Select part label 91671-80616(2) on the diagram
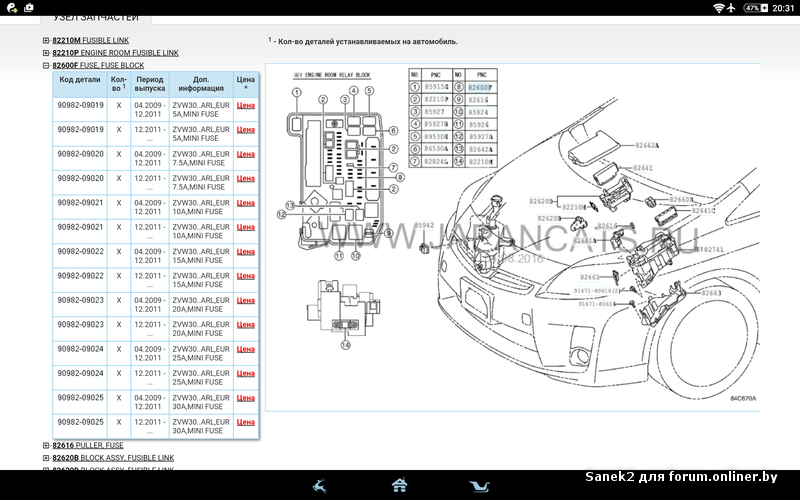 coord(597,291)
